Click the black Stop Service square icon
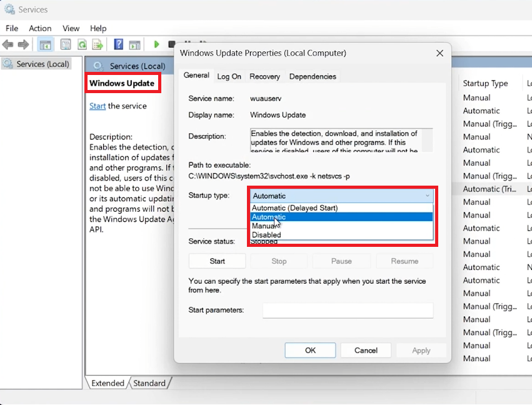 (x=172, y=44)
